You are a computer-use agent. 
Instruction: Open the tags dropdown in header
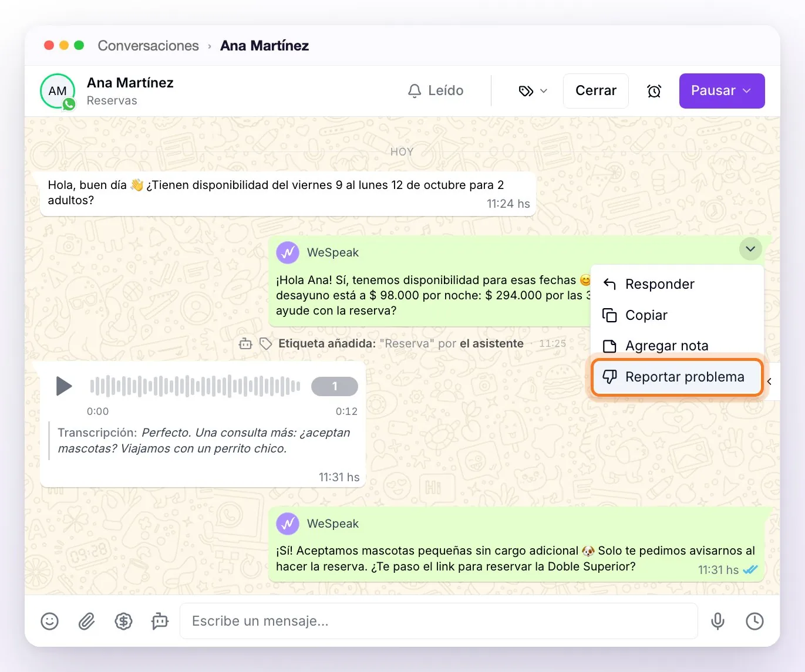[533, 91]
